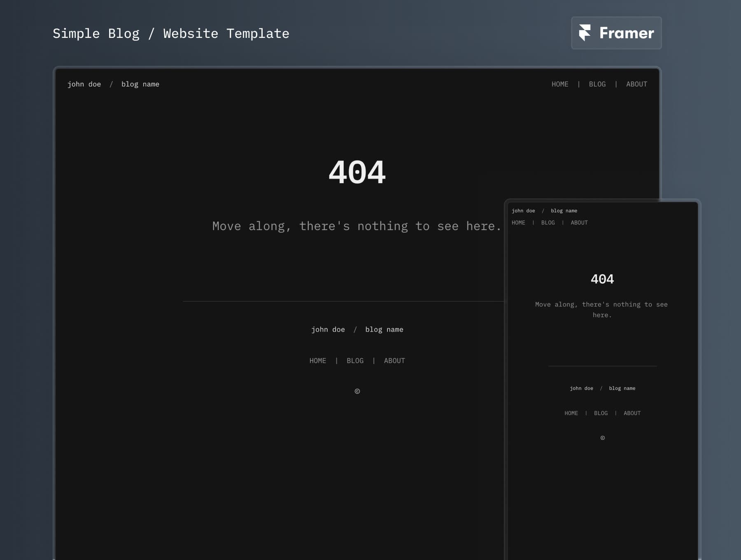Click 'john doe' in desktop footer
The image size is (741, 560).
[x=328, y=329]
